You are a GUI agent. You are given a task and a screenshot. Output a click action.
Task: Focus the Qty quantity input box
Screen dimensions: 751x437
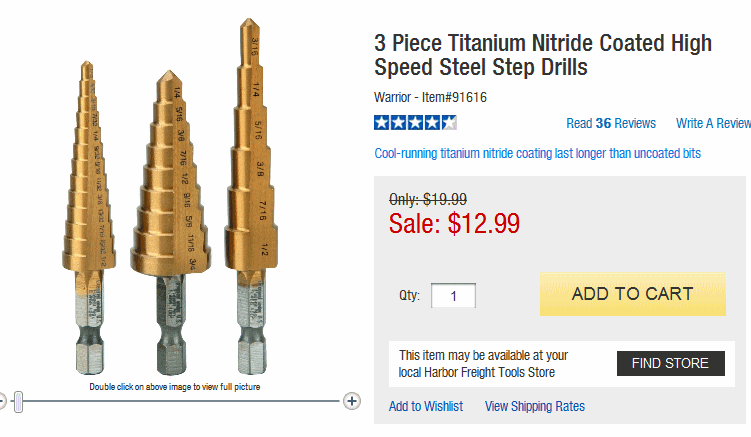453,296
